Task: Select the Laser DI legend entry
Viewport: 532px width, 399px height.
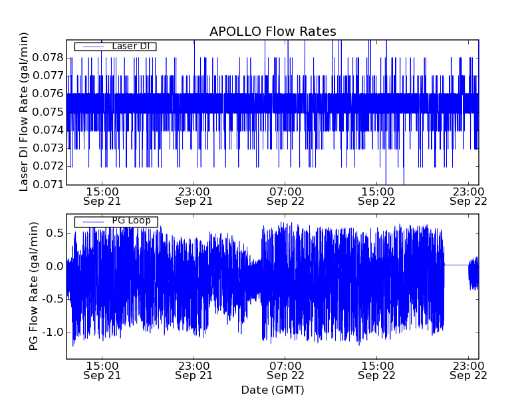Action: [x=115, y=46]
